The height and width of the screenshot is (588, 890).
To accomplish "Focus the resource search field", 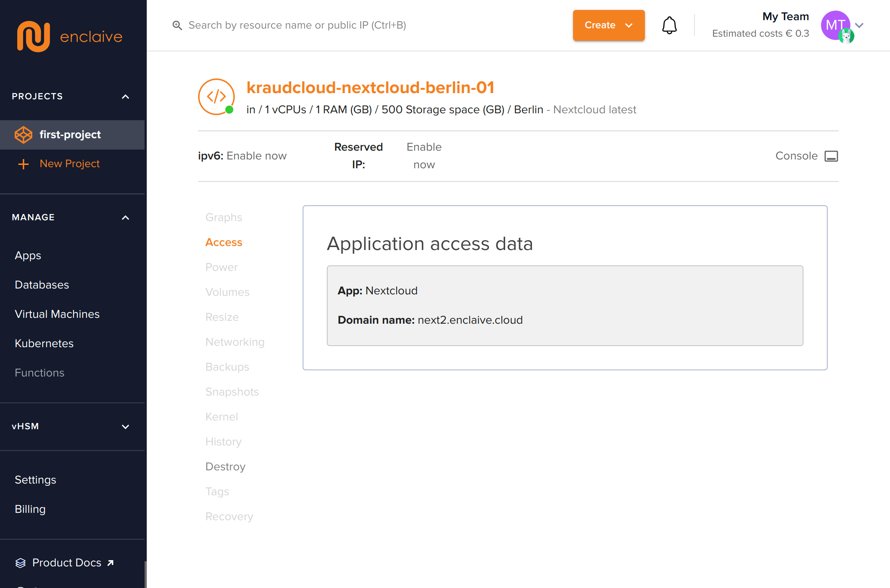I will click(297, 26).
